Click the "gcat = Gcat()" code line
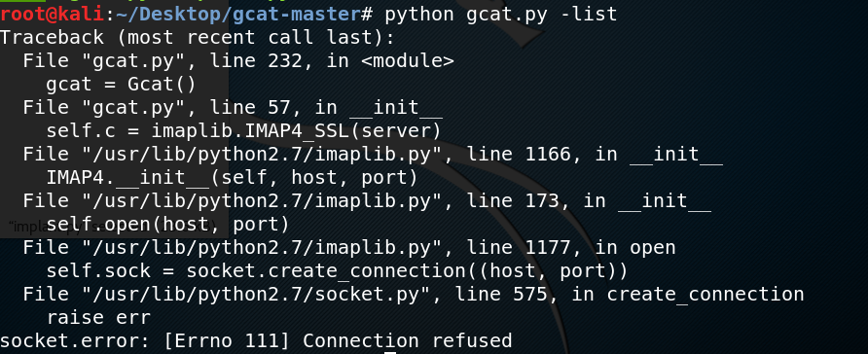868x354 pixels. point(122,84)
